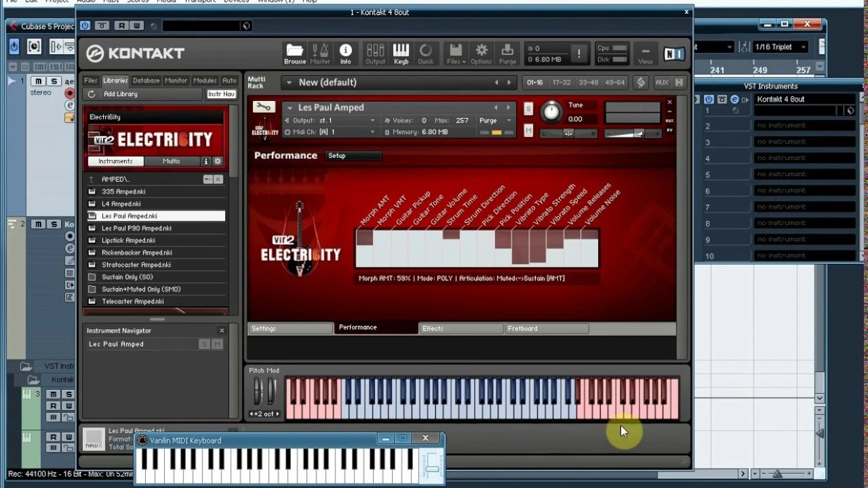This screenshot has height=488, width=868.
Task: Click library info 'i' icon
Action: pos(206,161)
